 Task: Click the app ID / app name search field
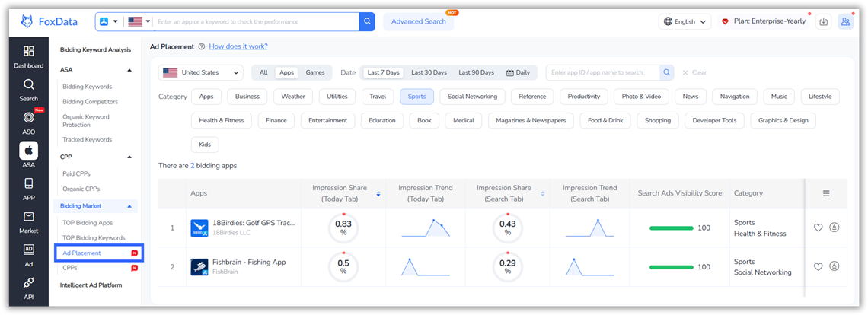point(602,72)
